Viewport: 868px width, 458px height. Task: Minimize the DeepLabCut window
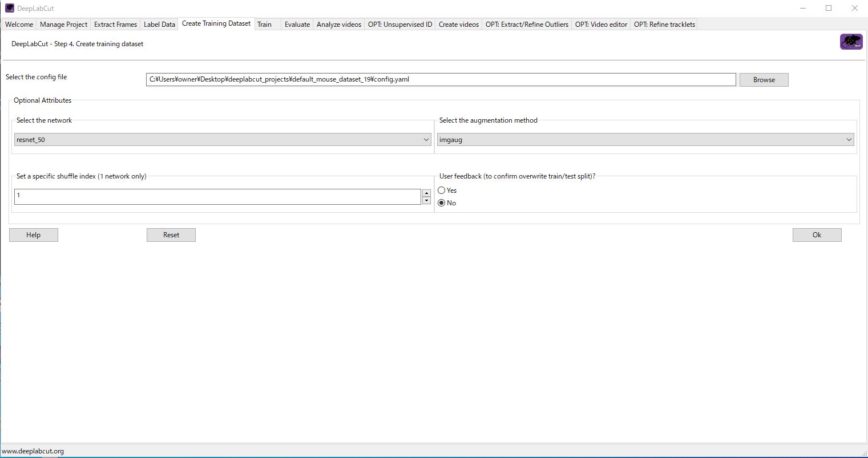[x=803, y=8]
